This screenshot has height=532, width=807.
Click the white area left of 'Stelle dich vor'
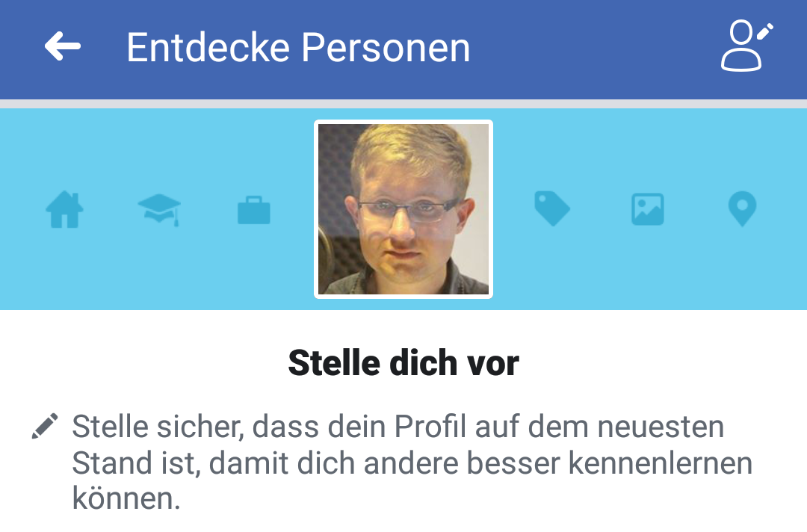tap(144, 362)
